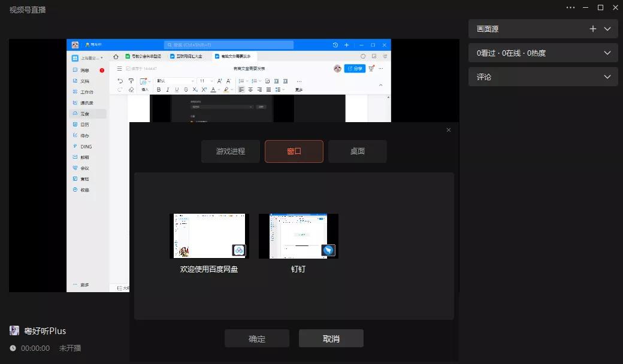Toggle Underline formatting in the editor toolbar

click(177, 89)
